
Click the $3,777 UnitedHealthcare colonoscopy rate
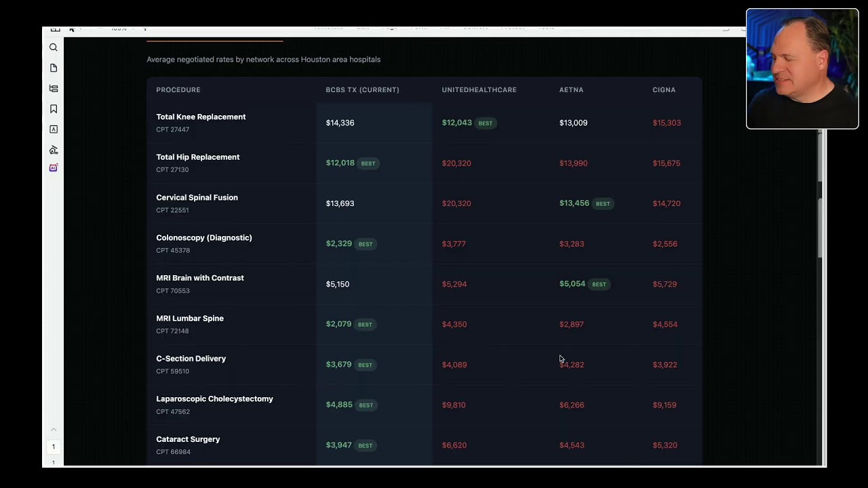(454, 244)
